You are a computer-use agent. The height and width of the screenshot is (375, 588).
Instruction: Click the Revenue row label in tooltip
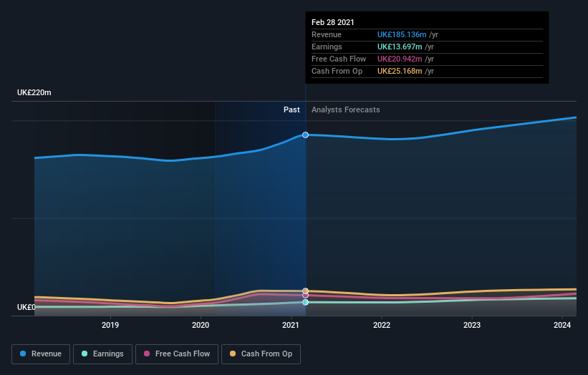pyautogui.click(x=327, y=34)
